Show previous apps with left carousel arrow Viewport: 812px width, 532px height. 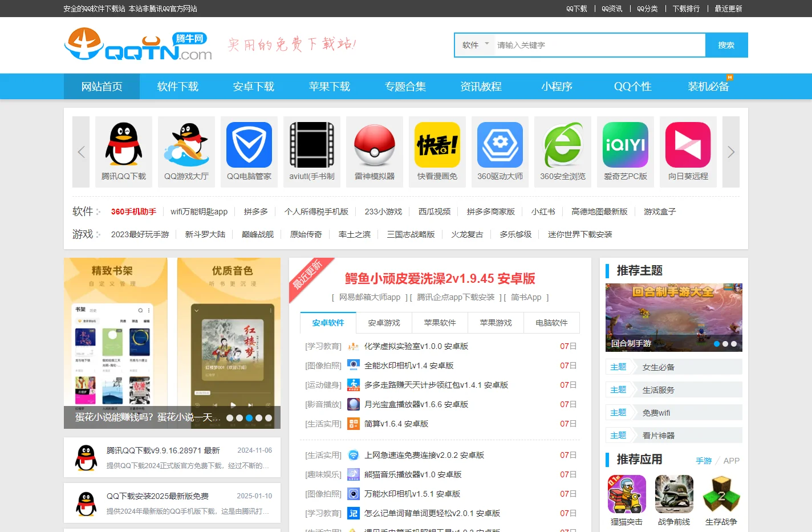pos(81,152)
